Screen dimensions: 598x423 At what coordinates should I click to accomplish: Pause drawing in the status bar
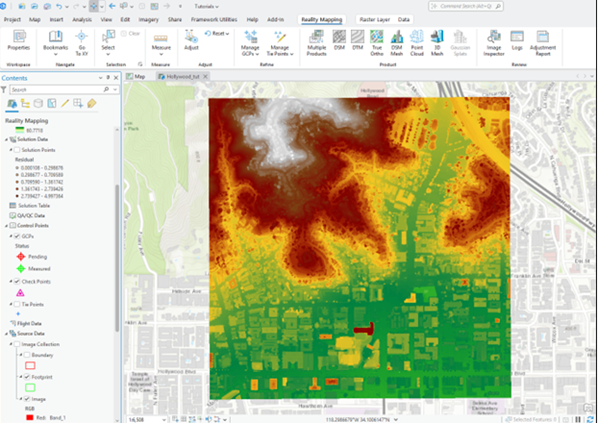click(x=579, y=420)
